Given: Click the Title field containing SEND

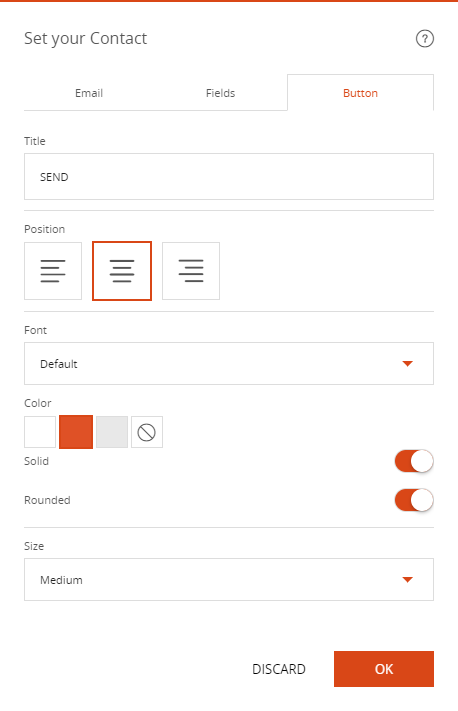Looking at the screenshot, I should (x=229, y=176).
